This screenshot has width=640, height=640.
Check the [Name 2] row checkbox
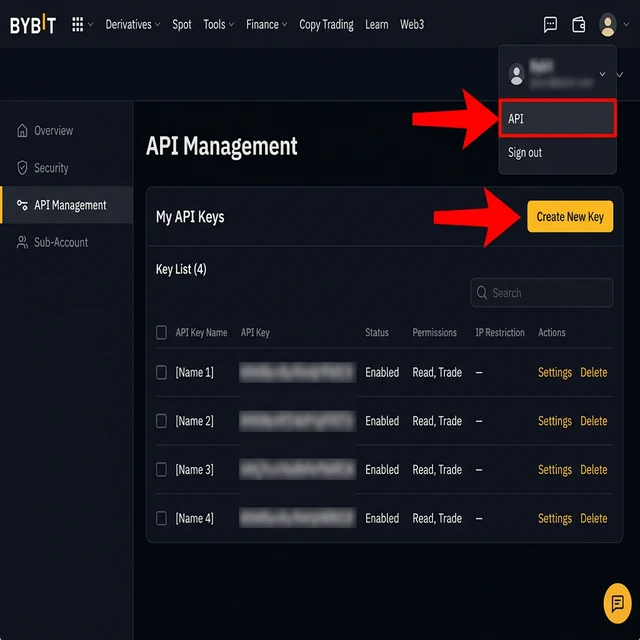coord(161,421)
